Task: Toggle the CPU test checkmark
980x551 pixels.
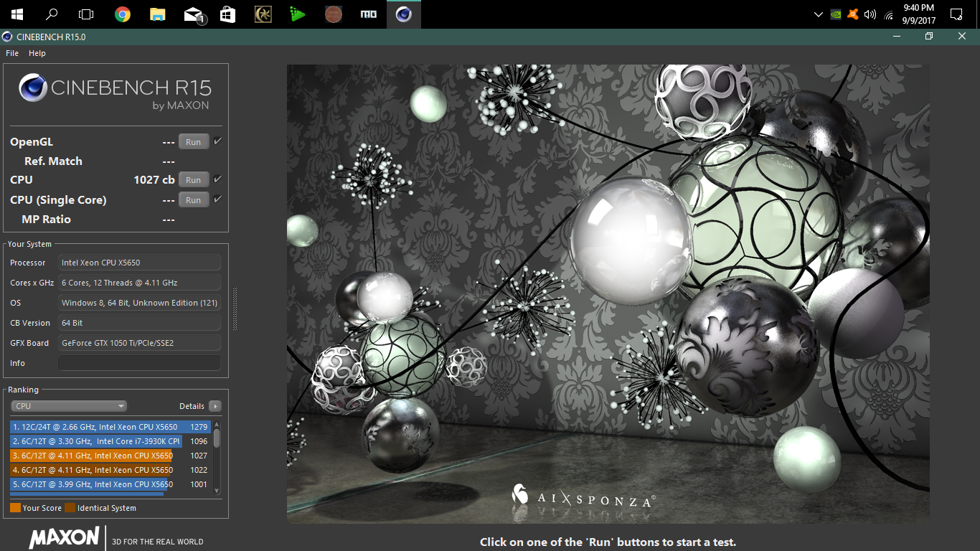Action: click(217, 179)
